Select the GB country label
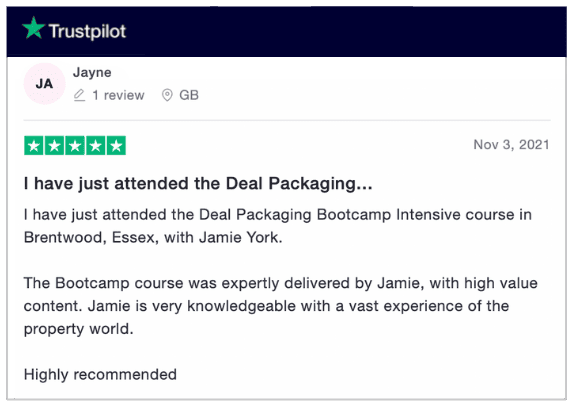Screen dimensions: 573x408 click(189, 95)
